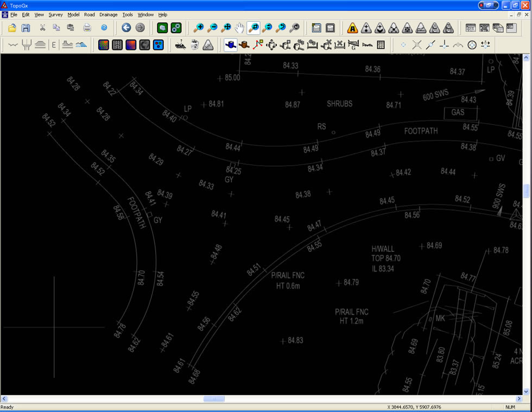Image resolution: width=532 pixels, height=412 pixels.
Task: Go back with the blue left arrow
Action: coord(126,28)
